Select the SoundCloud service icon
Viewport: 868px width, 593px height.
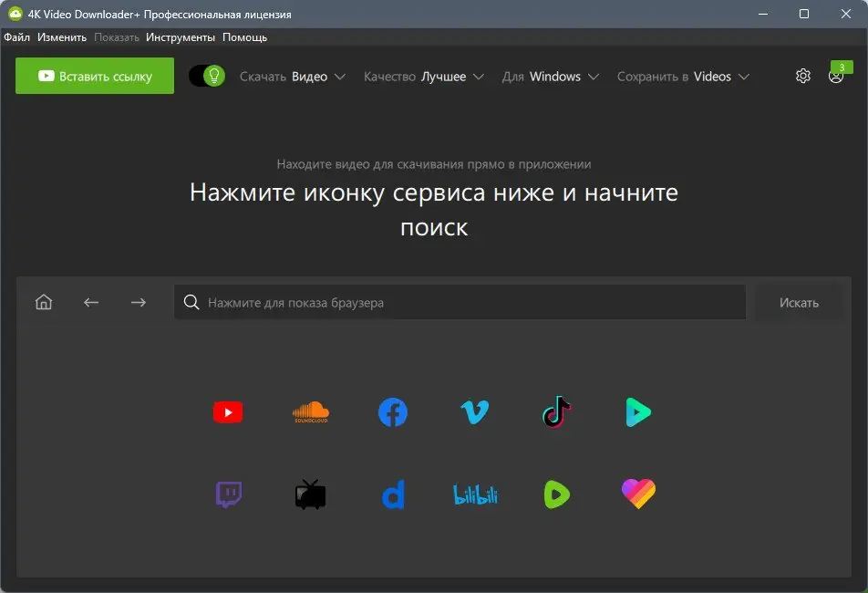pos(310,411)
